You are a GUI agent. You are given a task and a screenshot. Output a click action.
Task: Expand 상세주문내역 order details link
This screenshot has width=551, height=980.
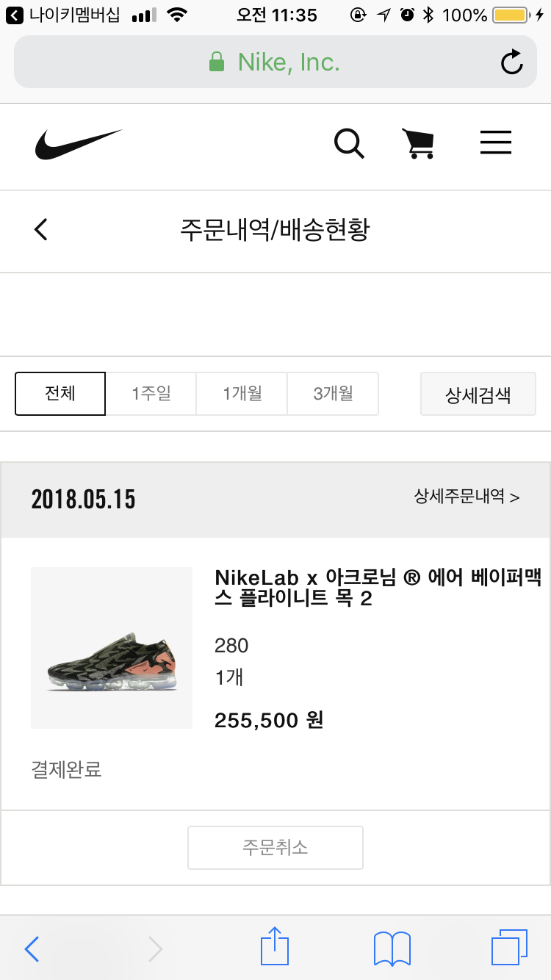(467, 497)
